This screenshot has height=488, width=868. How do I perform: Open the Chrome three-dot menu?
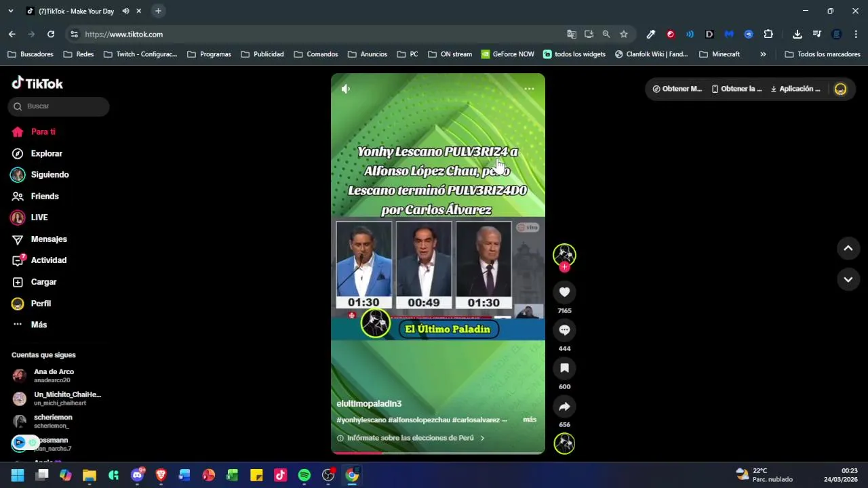pyautogui.click(x=856, y=34)
